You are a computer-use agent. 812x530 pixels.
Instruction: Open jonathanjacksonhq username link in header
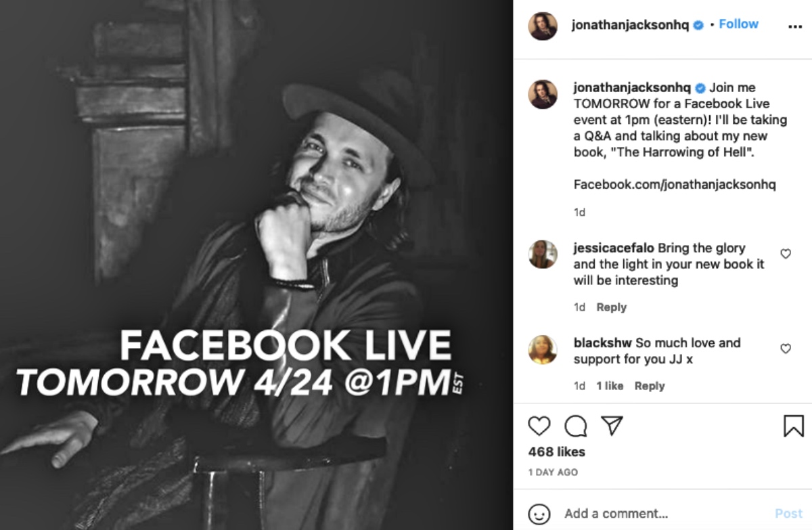[630, 25]
